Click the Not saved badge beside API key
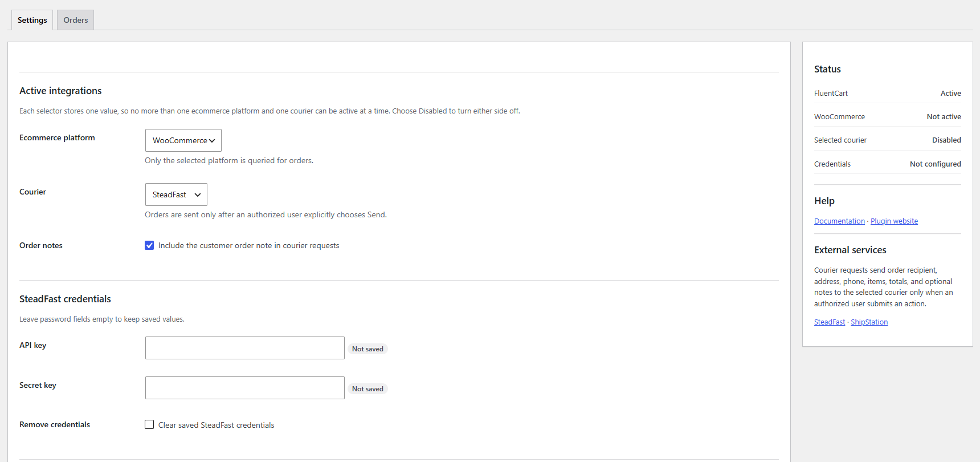The image size is (980, 462). [367, 349]
